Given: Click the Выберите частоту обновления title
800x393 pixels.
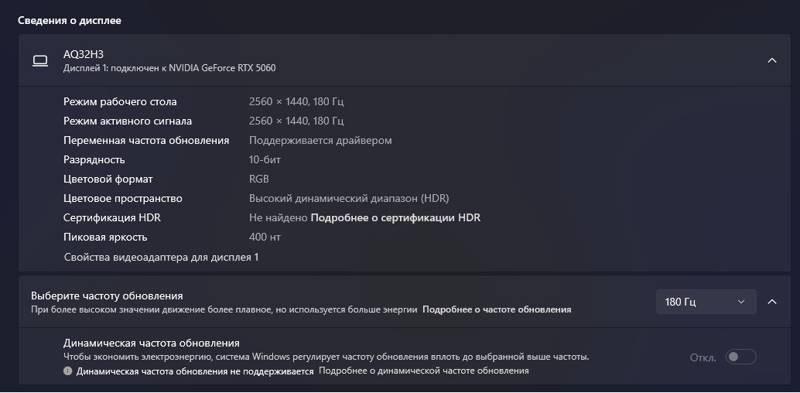Looking at the screenshot, I should (x=107, y=296).
